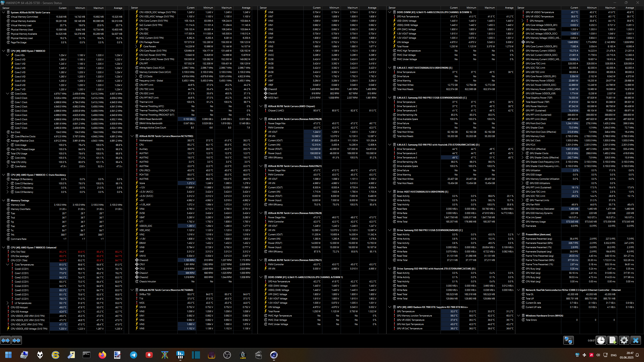
Task: Start logging with the sheet-plus button
Action: coord(612,340)
